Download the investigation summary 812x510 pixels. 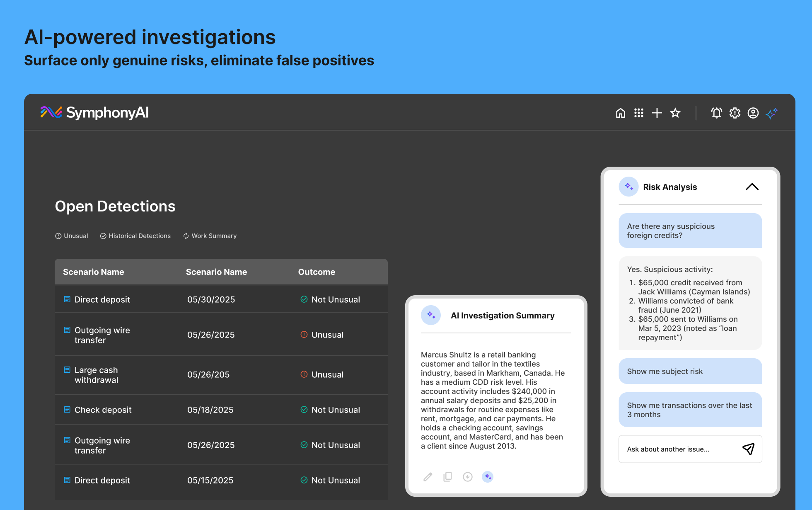(467, 477)
